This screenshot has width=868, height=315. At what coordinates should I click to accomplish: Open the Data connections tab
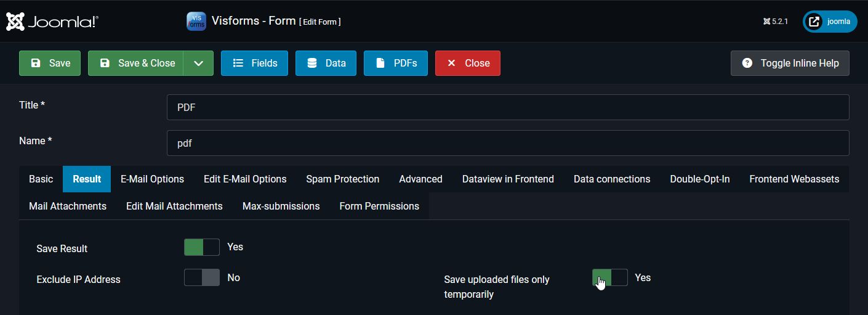click(612, 179)
